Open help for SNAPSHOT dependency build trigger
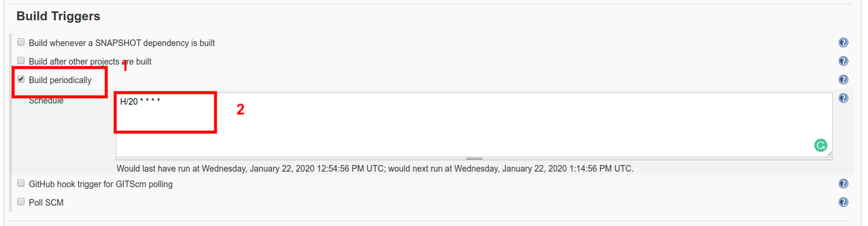Screen dimensions: 868x226 (x=844, y=42)
